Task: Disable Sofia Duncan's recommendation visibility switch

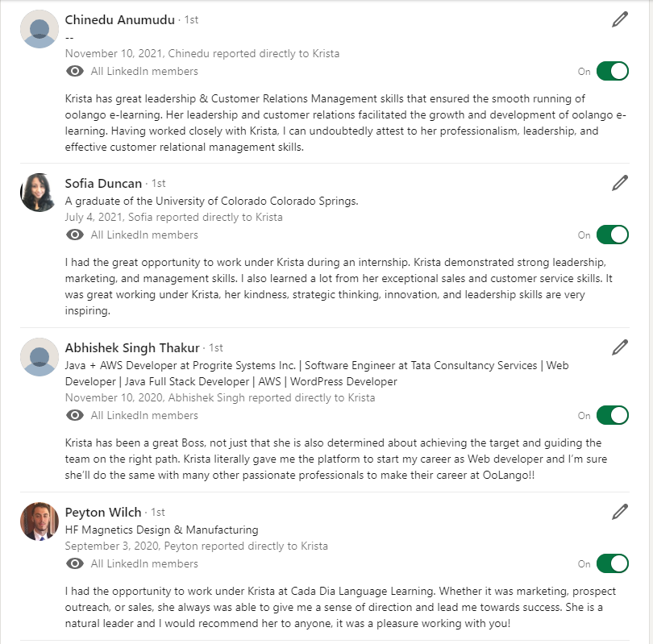Action: (x=612, y=235)
